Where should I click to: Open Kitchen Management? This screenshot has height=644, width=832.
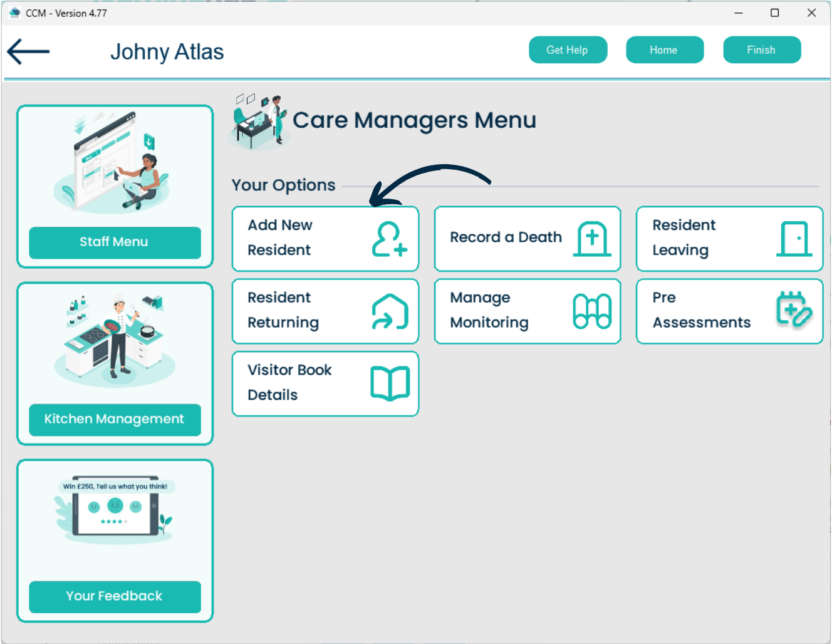(x=115, y=420)
